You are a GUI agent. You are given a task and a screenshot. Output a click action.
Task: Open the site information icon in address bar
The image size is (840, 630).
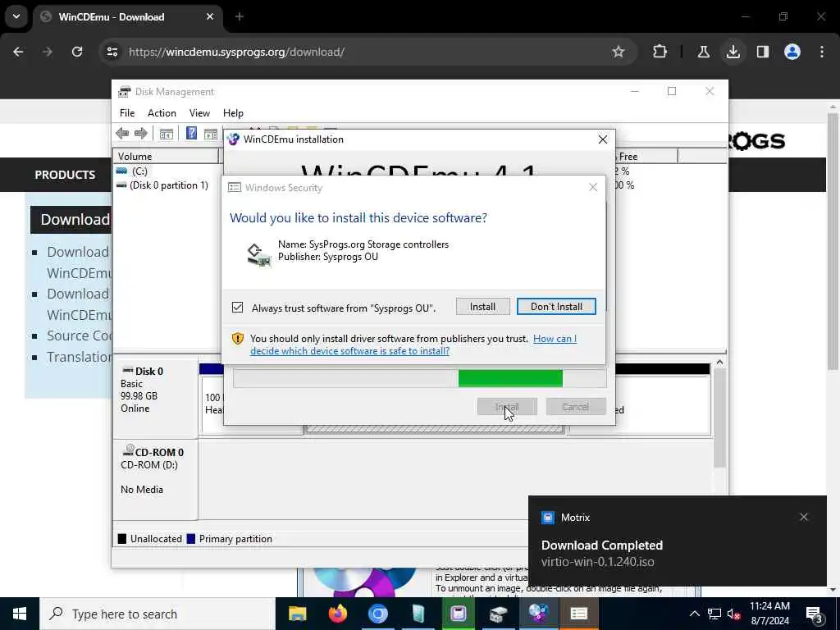coord(112,52)
